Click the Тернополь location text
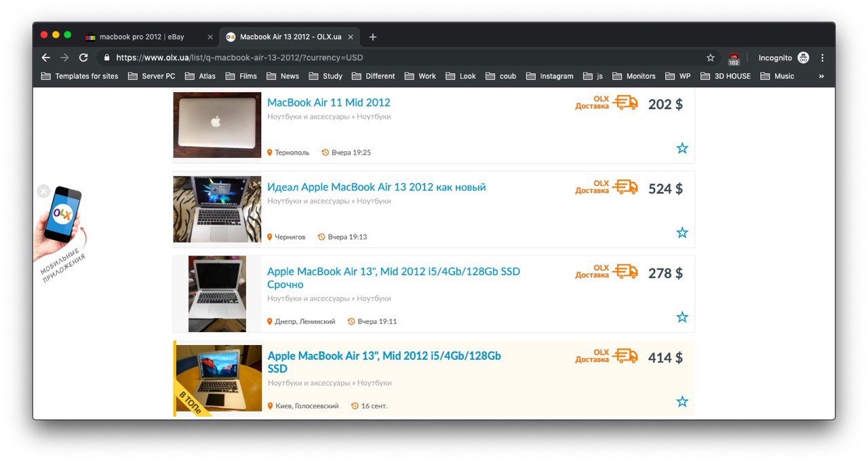 point(292,153)
